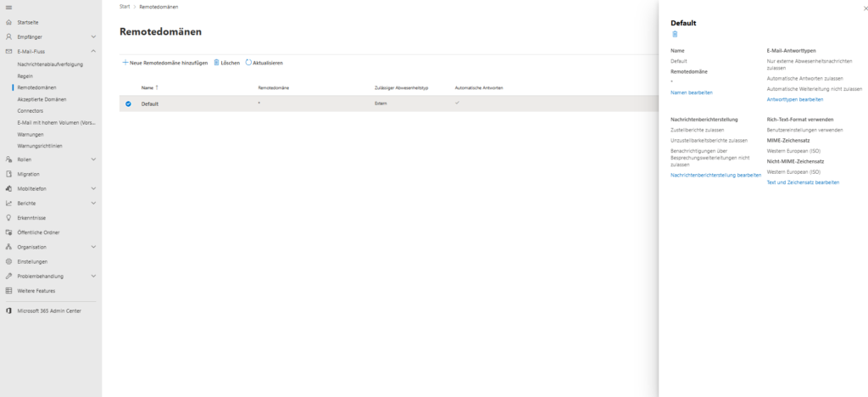Click the trash icon in Default panel
Viewport: 868px width, 397px height.
click(675, 35)
